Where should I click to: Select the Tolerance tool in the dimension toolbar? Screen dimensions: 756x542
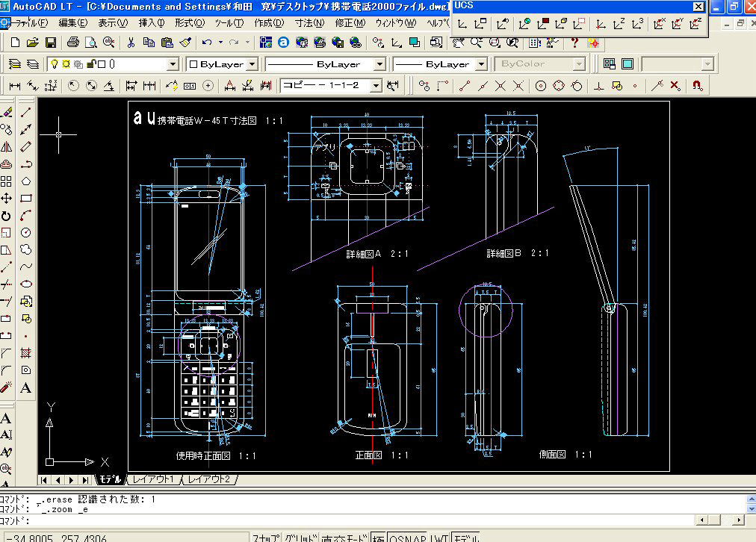pos(190,86)
